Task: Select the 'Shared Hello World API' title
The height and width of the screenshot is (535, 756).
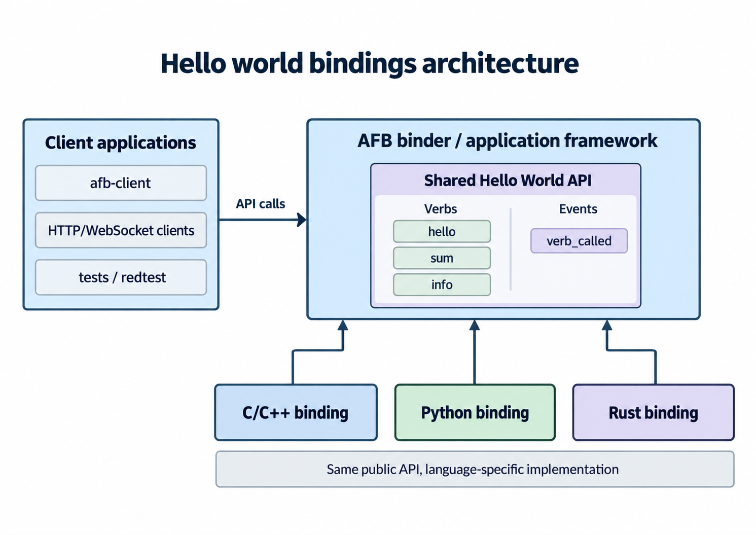Action: click(x=508, y=181)
